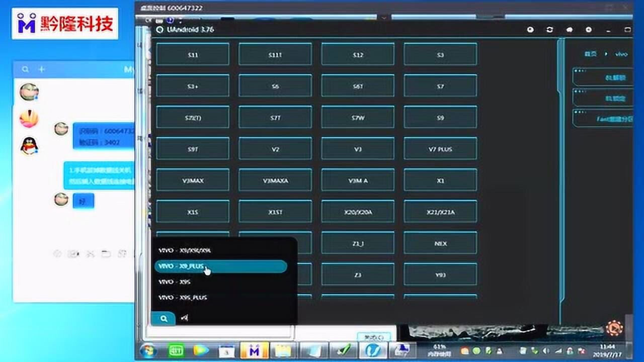Open the file explorer folder taskbar icon

283,350
